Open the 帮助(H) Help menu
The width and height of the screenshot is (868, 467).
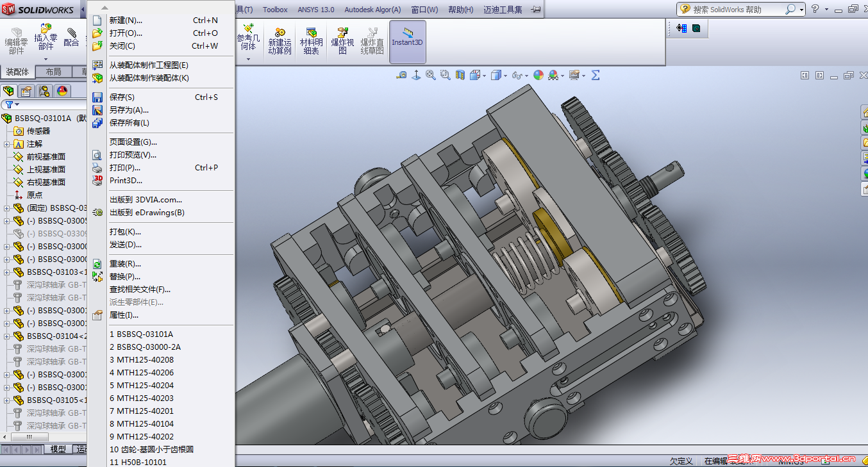[460, 10]
